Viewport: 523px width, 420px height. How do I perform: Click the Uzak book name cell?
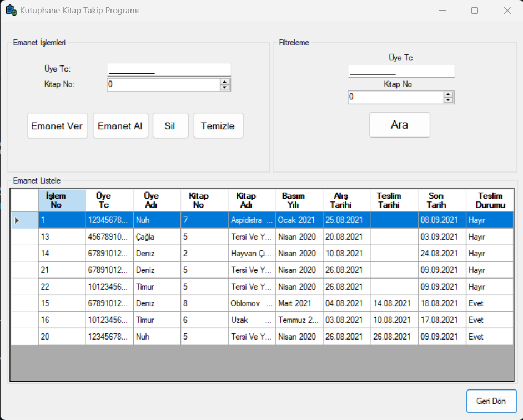click(x=252, y=320)
